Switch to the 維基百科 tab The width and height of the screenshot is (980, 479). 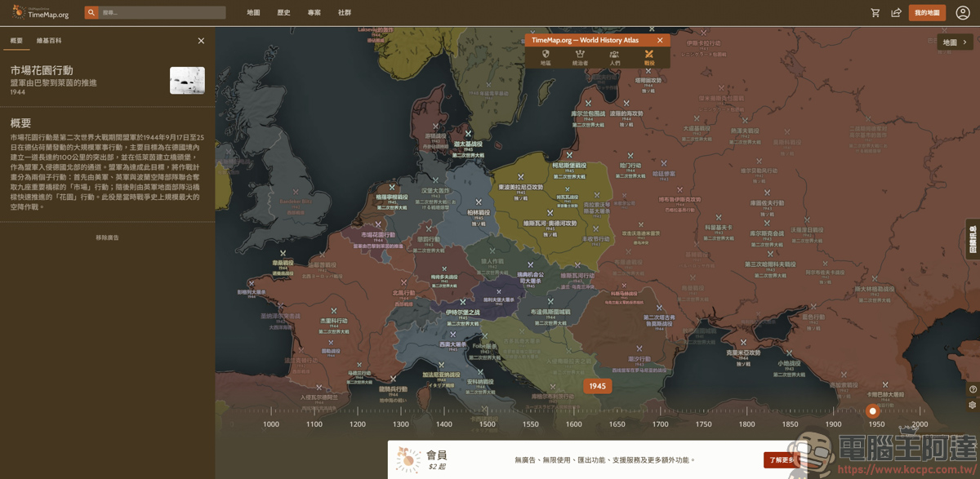click(x=49, y=41)
